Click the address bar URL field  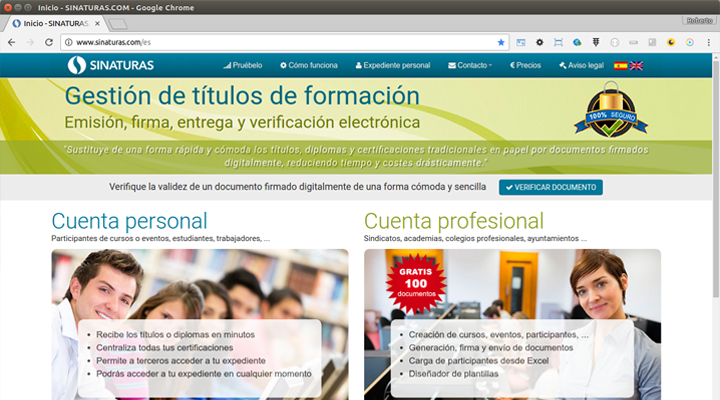pyautogui.click(x=285, y=42)
